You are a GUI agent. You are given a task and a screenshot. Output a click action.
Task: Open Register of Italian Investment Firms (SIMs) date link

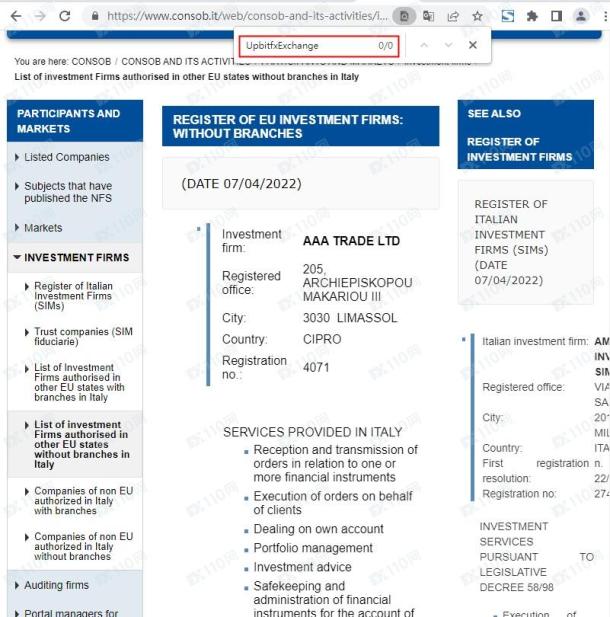(x=511, y=242)
